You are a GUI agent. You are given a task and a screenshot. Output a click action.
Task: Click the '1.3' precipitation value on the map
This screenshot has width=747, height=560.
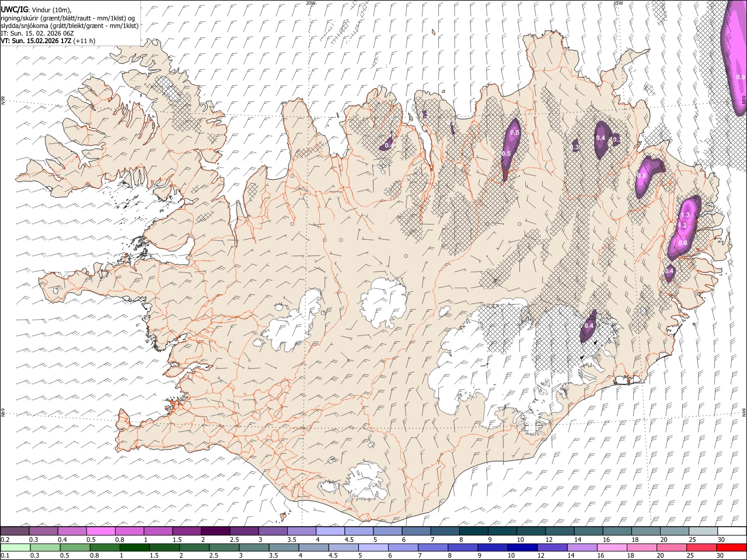pos(685,215)
